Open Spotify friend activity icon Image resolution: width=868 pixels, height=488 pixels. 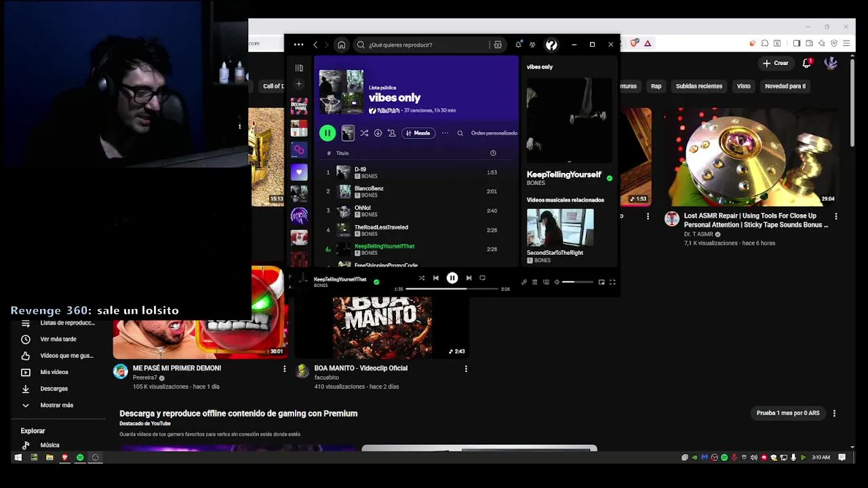[532, 45]
